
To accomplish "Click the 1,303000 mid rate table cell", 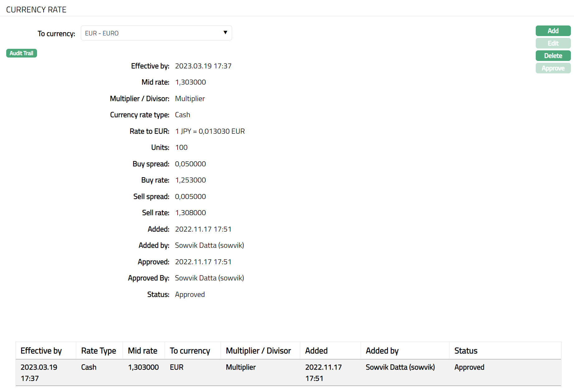I will 143,367.
